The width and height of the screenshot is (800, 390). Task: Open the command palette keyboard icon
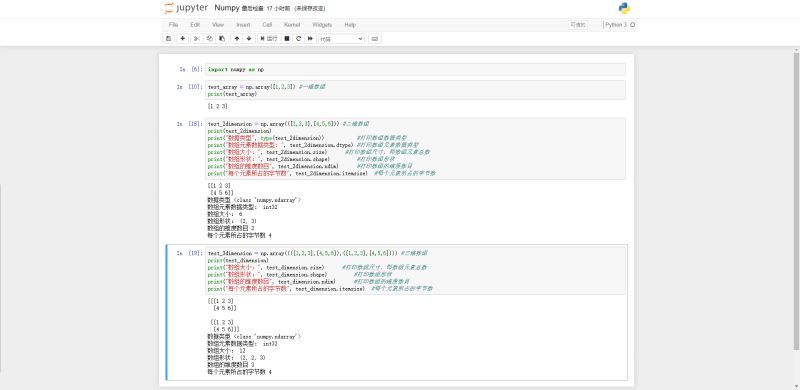click(374, 39)
